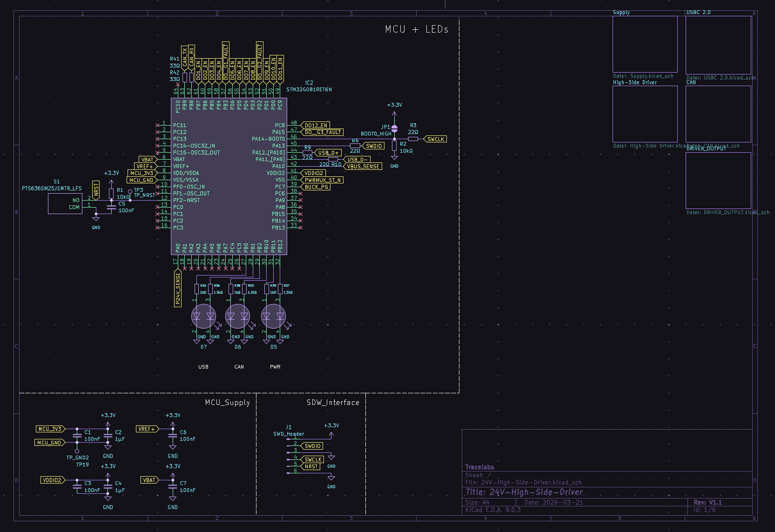
Task: Open the USBC 2.0 hierarchical sheet
Action: pos(718,44)
